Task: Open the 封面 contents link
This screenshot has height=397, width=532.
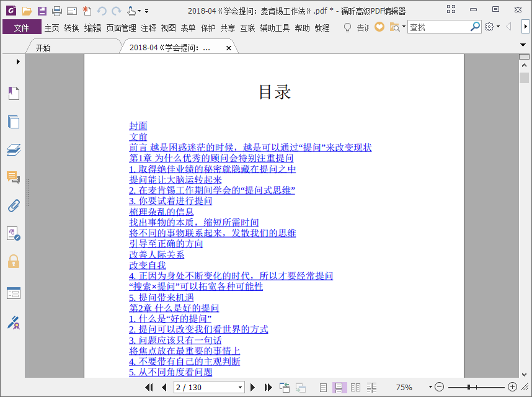Action: pyautogui.click(x=138, y=126)
